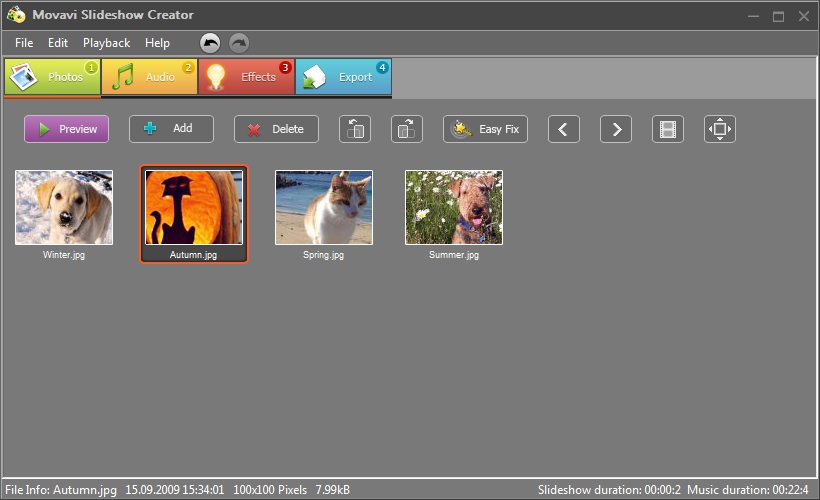Delete the selected photo
820x500 pixels.
coord(276,129)
